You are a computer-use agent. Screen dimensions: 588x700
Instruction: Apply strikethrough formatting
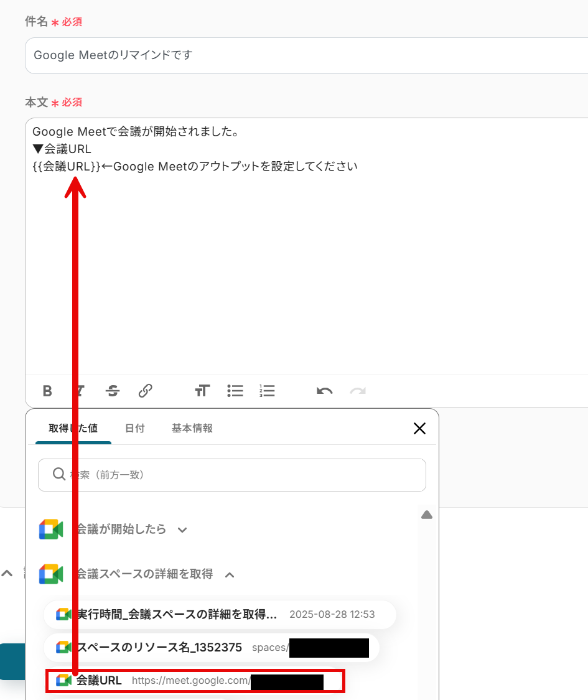[x=113, y=391]
